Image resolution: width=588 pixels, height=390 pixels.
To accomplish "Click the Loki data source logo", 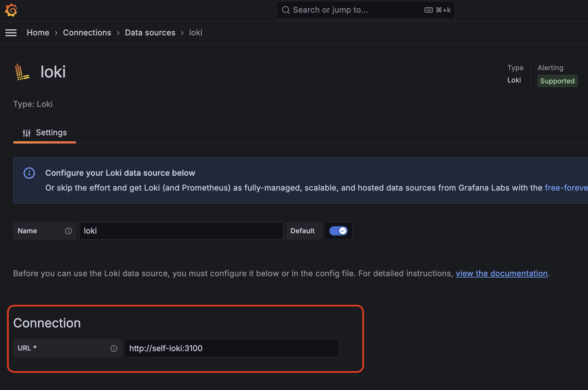I will 22,72.
